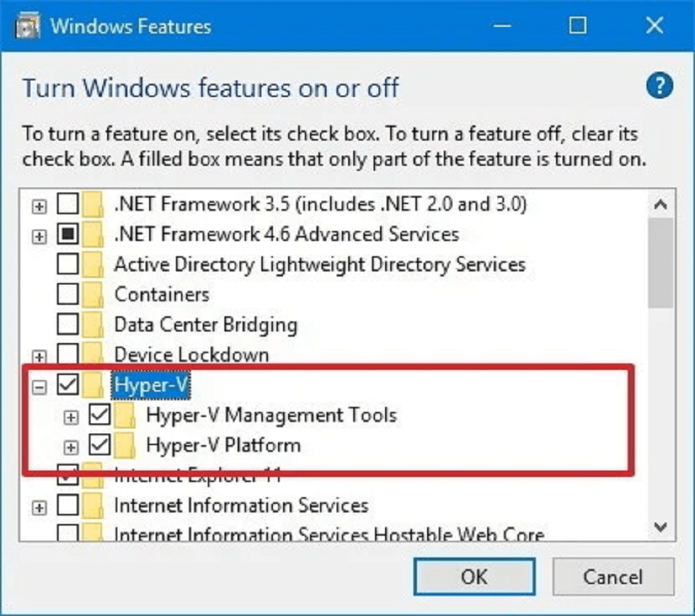This screenshot has height=616, width=695.
Task: Click the Internet Information Services folder icon
Action: [x=93, y=506]
